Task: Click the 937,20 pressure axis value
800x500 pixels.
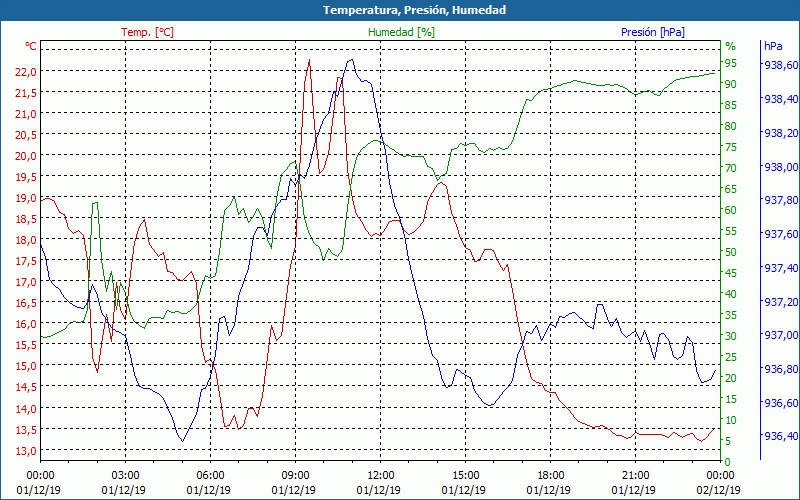Action: [x=781, y=302]
